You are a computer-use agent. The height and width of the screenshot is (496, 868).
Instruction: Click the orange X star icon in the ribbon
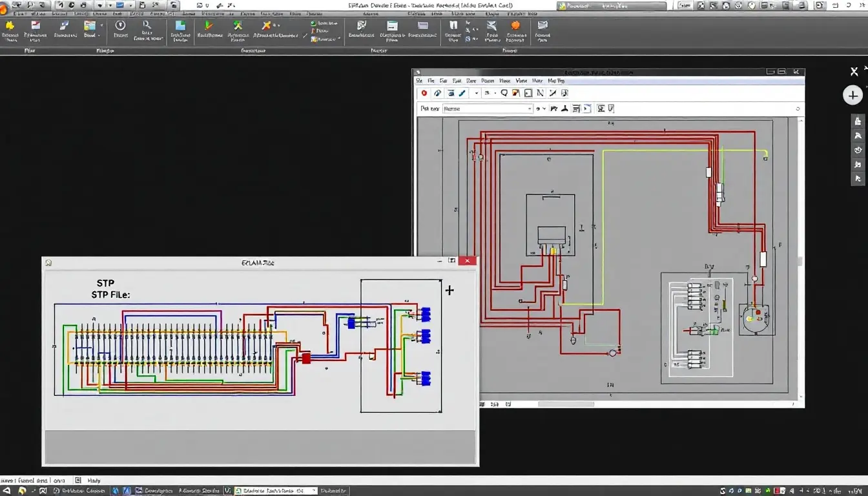[x=266, y=26]
